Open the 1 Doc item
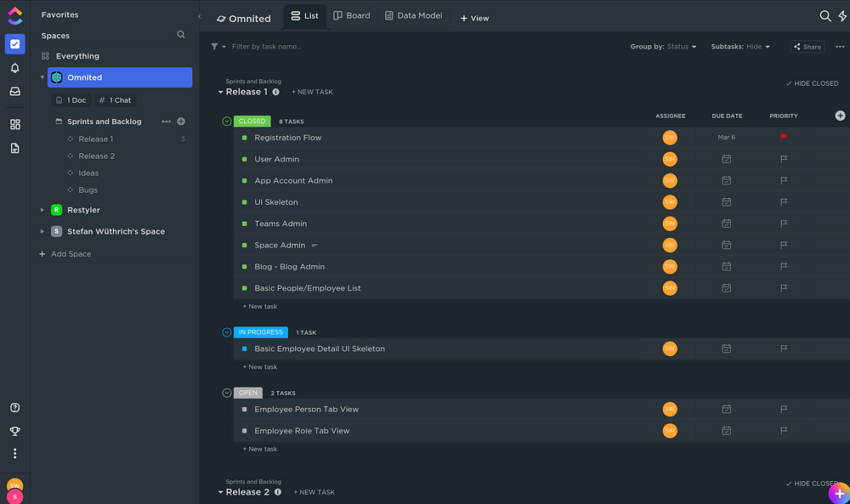This screenshot has width=850, height=504. click(x=71, y=100)
